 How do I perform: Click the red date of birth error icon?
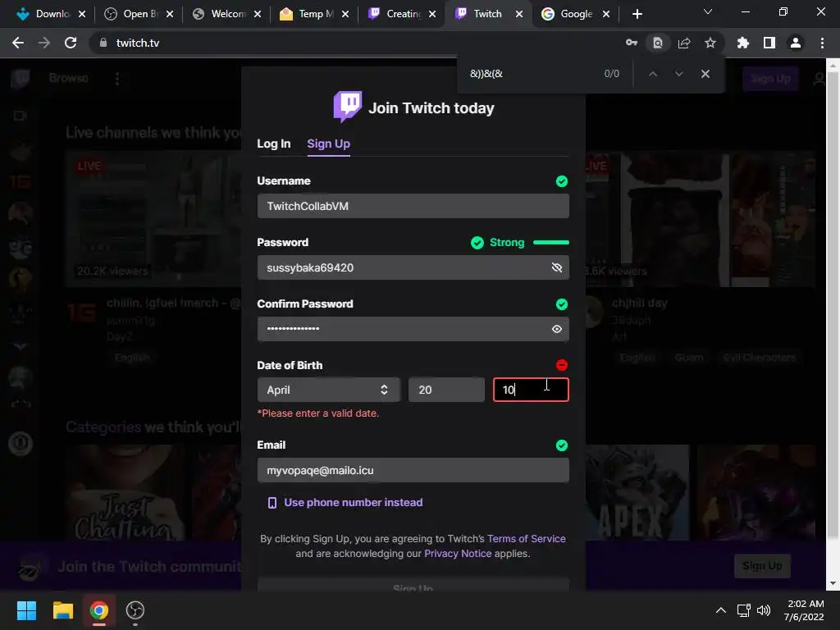(562, 365)
